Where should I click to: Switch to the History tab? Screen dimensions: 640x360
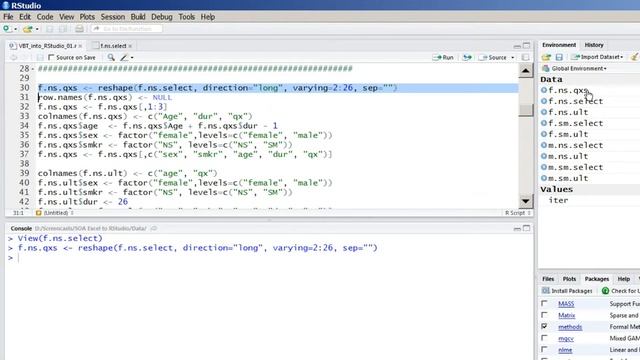(x=594, y=45)
